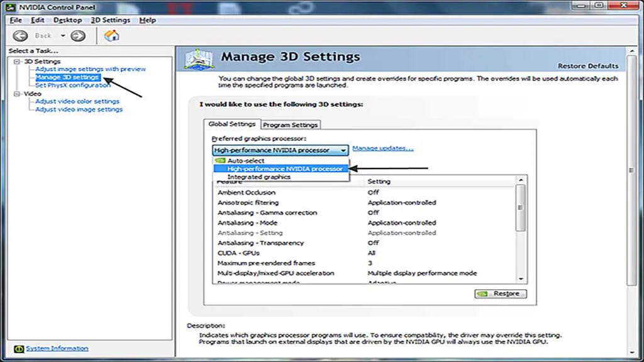Screen dimensions: 644x362
Task: Select Manage 3D settings in task tree
Action: [x=67, y=77]
